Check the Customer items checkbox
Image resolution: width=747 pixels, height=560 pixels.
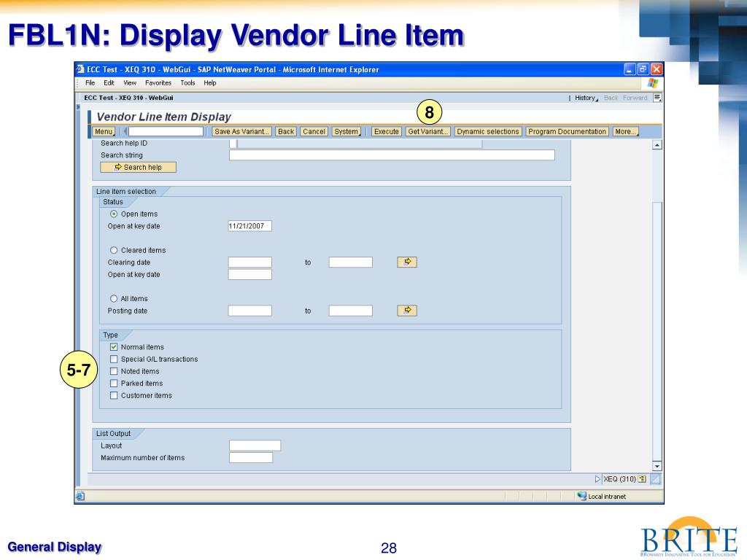point(113,395)
